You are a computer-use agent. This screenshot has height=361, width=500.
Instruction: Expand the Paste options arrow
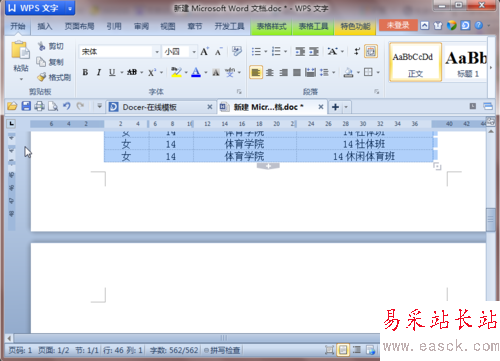21,79
